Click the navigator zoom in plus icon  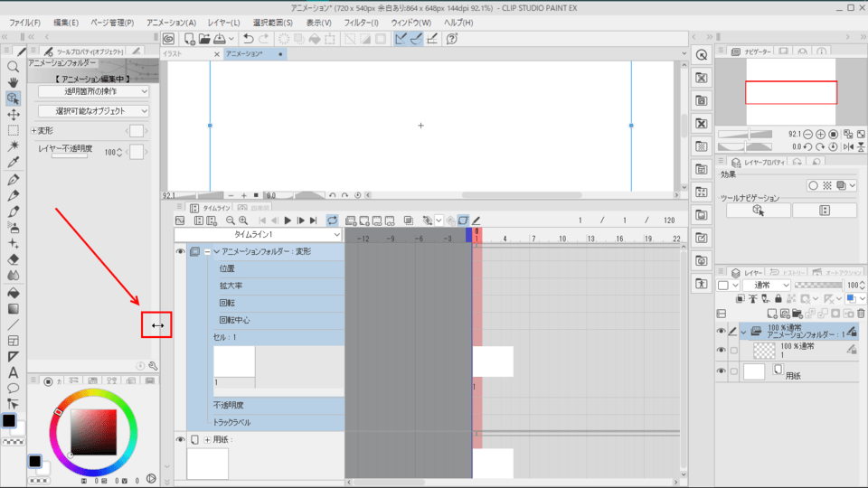[820, 134]
